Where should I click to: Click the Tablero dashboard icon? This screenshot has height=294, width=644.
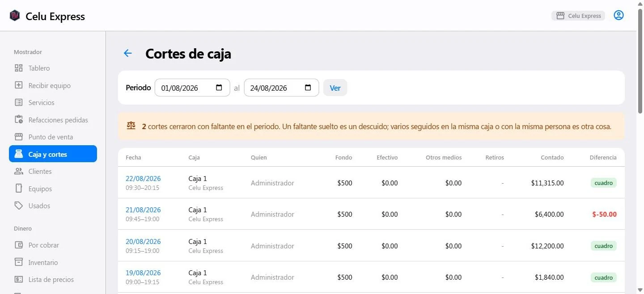pos(19,68)
